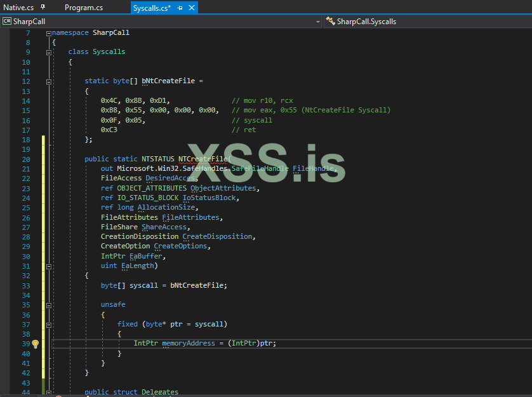Open the SharpCall.Syscalls type dropdown

[x=427, y=22]
